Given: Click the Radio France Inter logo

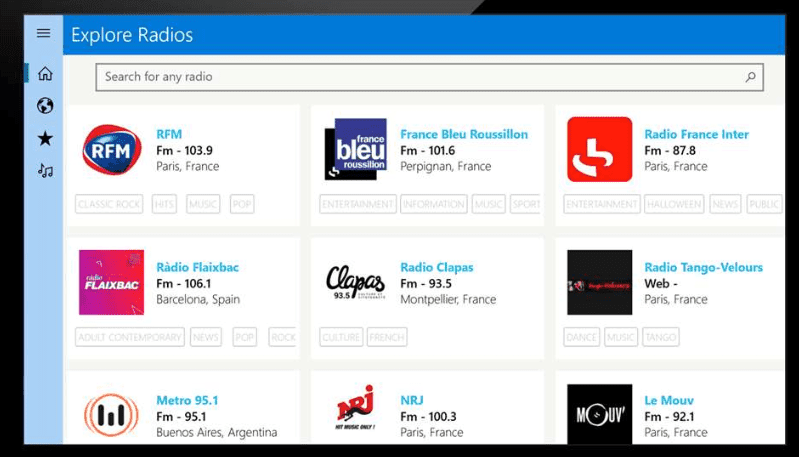Looking at the screenshot, I should [599, 150].
